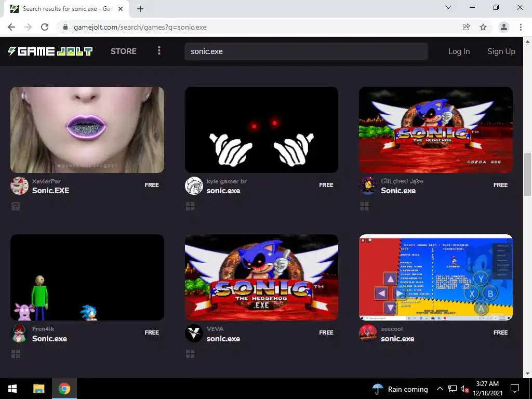The height and width of the screenshot is (399, 532).
Task: Open seecool's sonic.exe gamepad thumbnail
Action: (436, 277)
